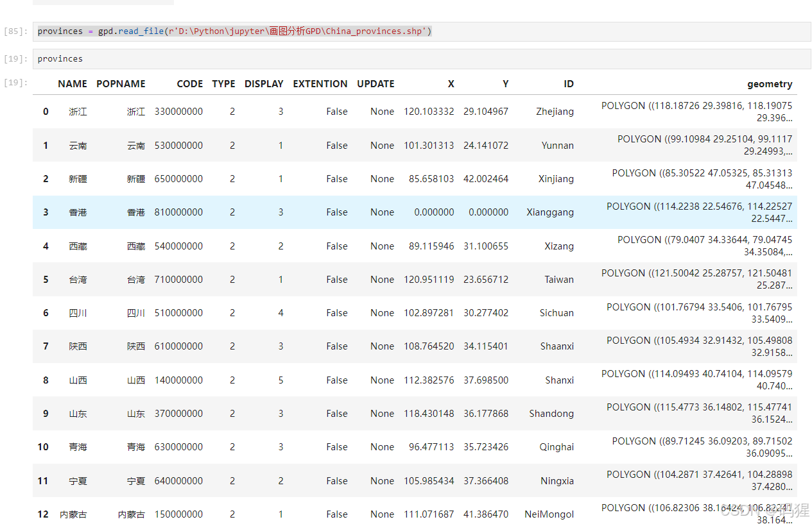Click the DISPLAY column header
Screen dimensions: 812x524
point(264,84)
